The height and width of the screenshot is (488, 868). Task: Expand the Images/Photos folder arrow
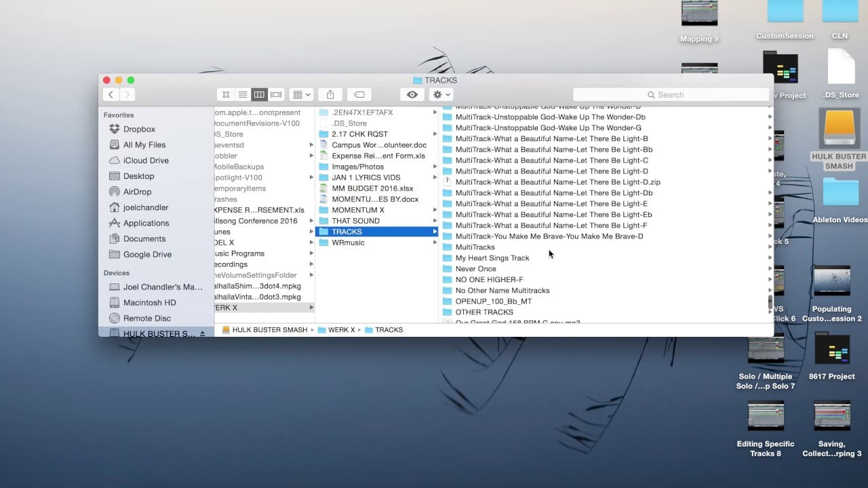[x=435, y=167]
